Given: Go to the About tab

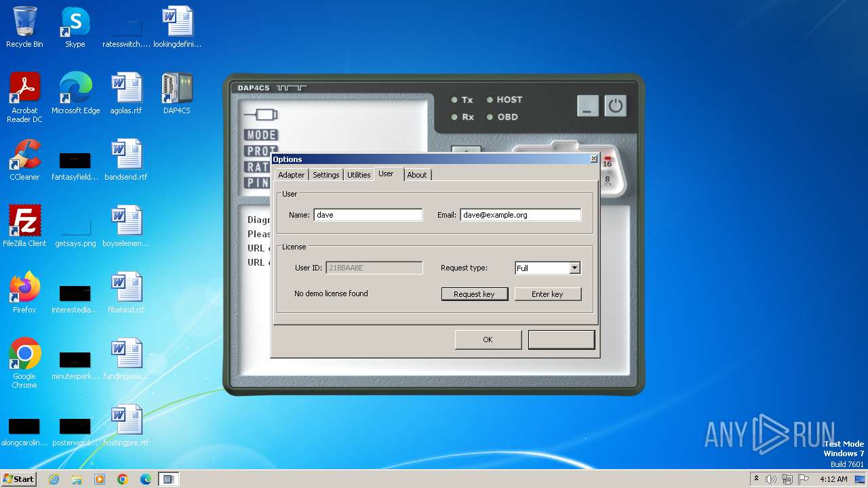Looking at the screenshot, I should pos(417,175).
